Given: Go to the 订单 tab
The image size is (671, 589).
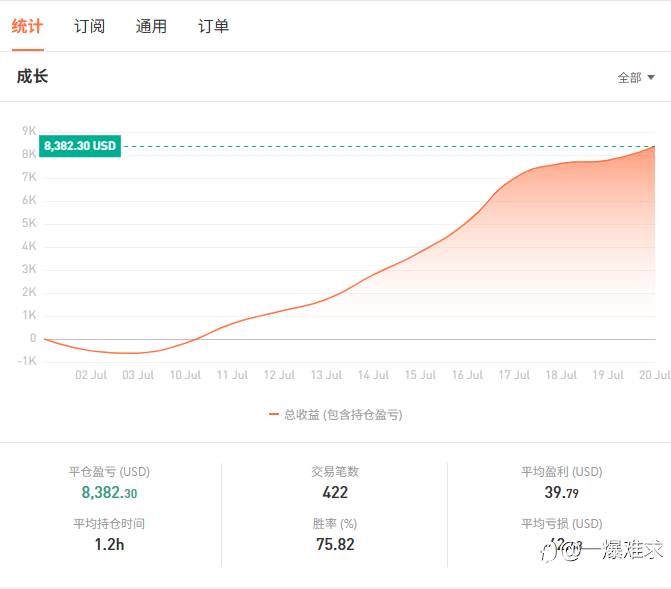Looking at the screenshot, I should point(213,26).
